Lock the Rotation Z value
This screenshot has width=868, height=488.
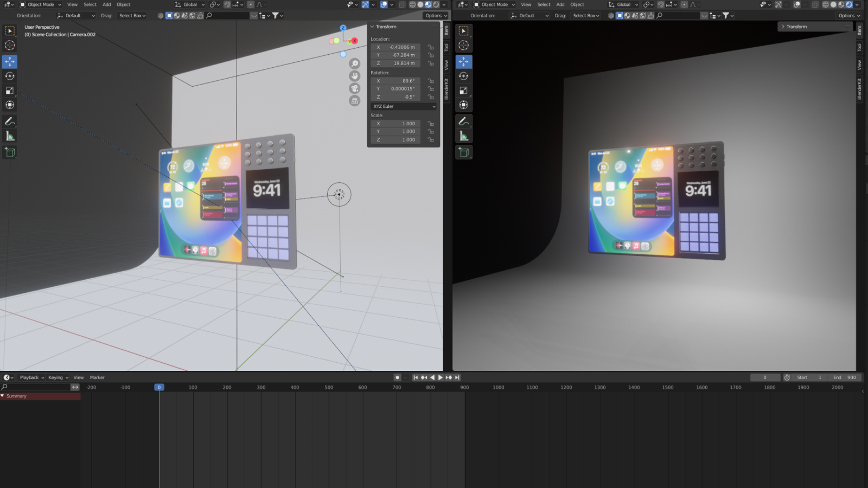click(431, 97)
